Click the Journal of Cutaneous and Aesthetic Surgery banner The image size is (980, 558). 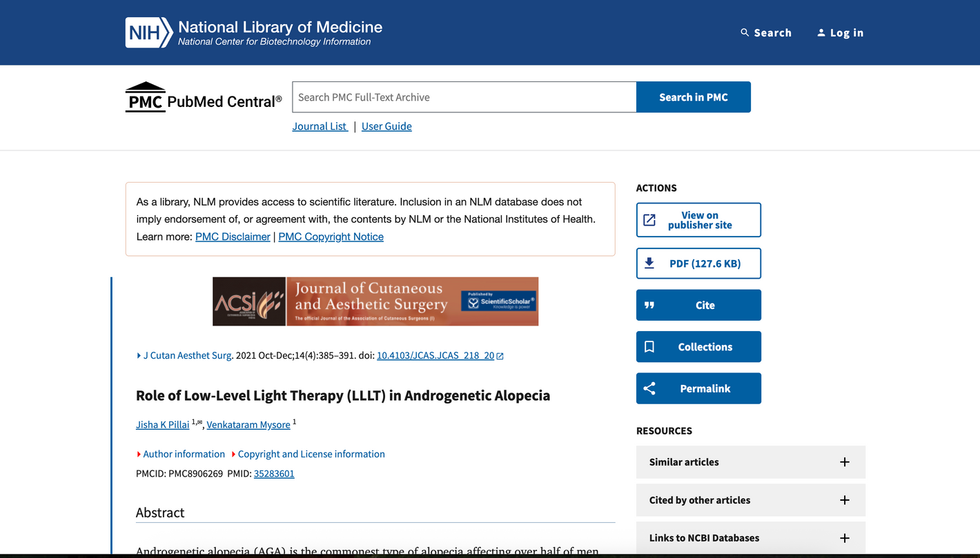(375, 301)
